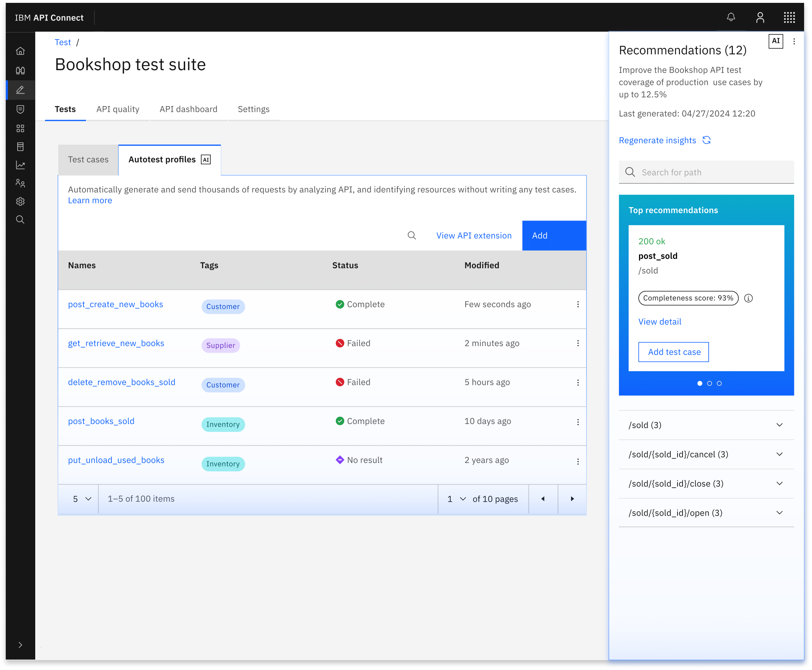Click Add test case button

point(674,352)
